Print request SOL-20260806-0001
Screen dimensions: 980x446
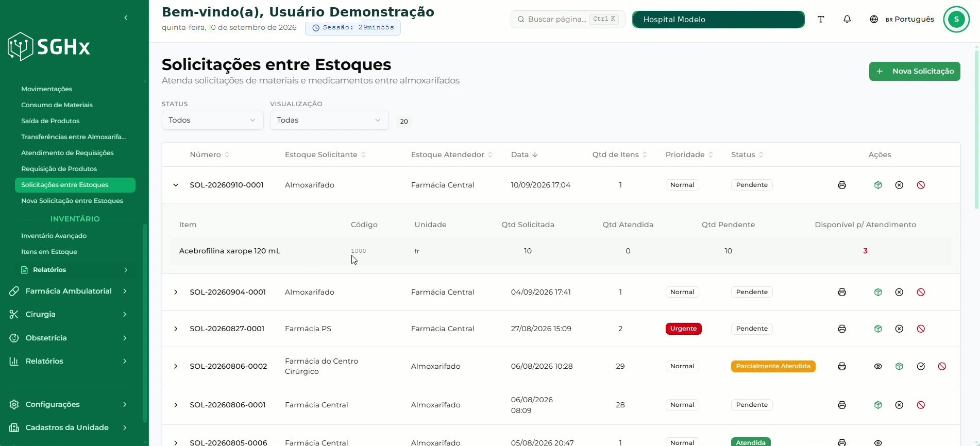pyautogui.click(x=842, y=405)
